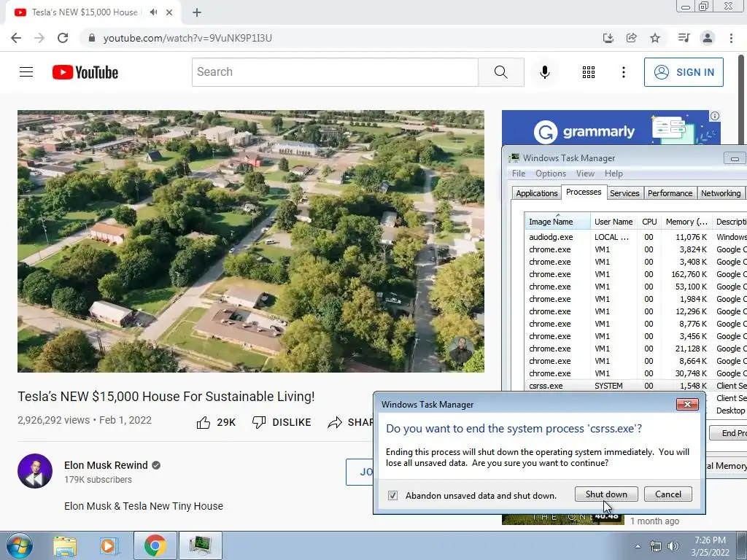This screenshot has height=560, width=747.
Task: Click the ad info icon on Grammarly banner
Action: point(715,116)
